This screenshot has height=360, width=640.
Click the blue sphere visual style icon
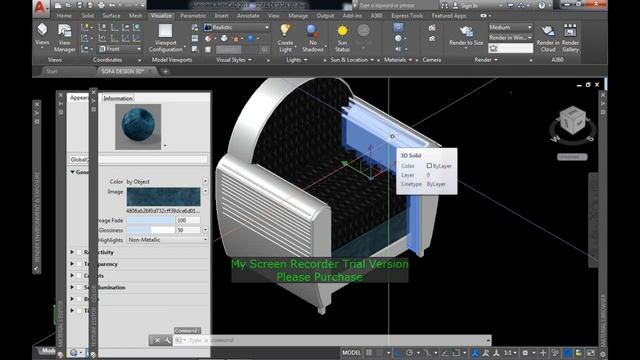[x=251, y=39]
